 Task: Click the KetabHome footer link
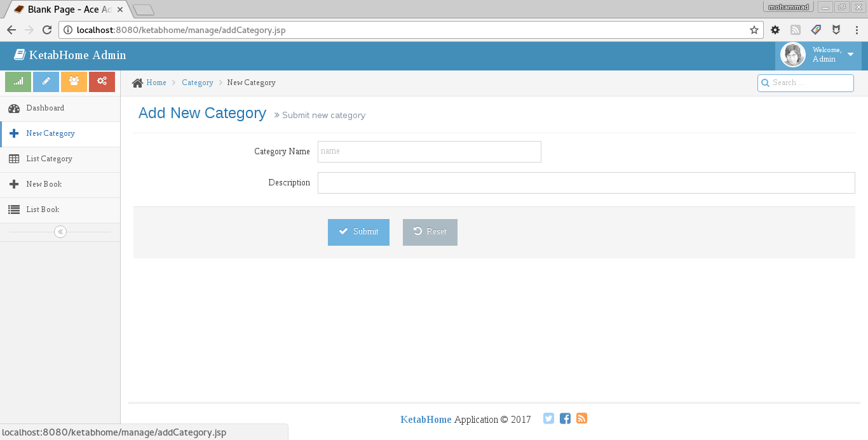(426, 420)
